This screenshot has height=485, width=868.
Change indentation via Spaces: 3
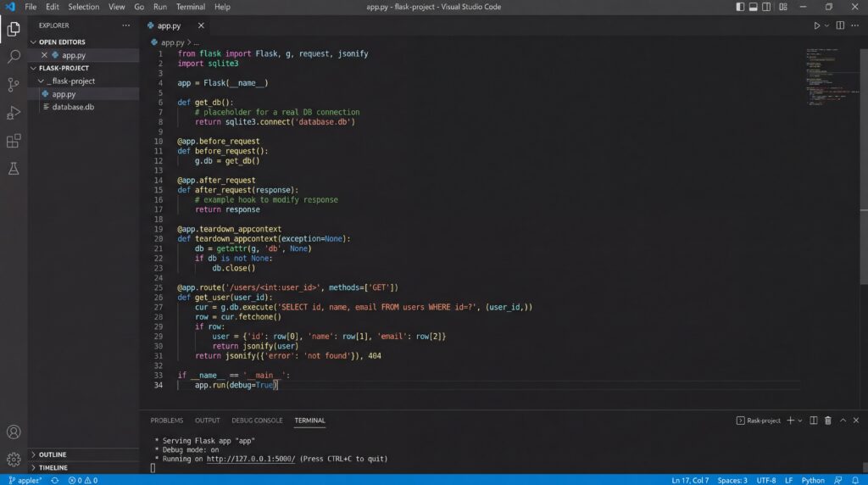coord(732,480)
